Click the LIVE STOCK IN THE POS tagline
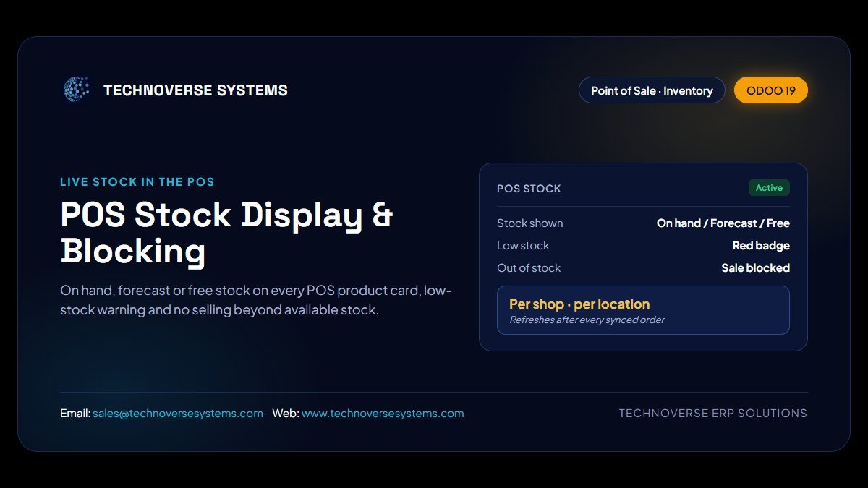868x488 pixels. 137,182
